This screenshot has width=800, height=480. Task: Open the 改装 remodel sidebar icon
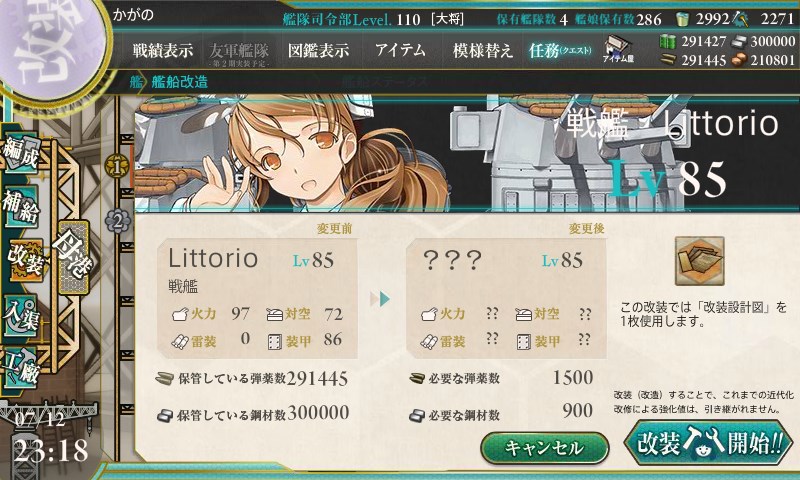(x=24, y=259)
